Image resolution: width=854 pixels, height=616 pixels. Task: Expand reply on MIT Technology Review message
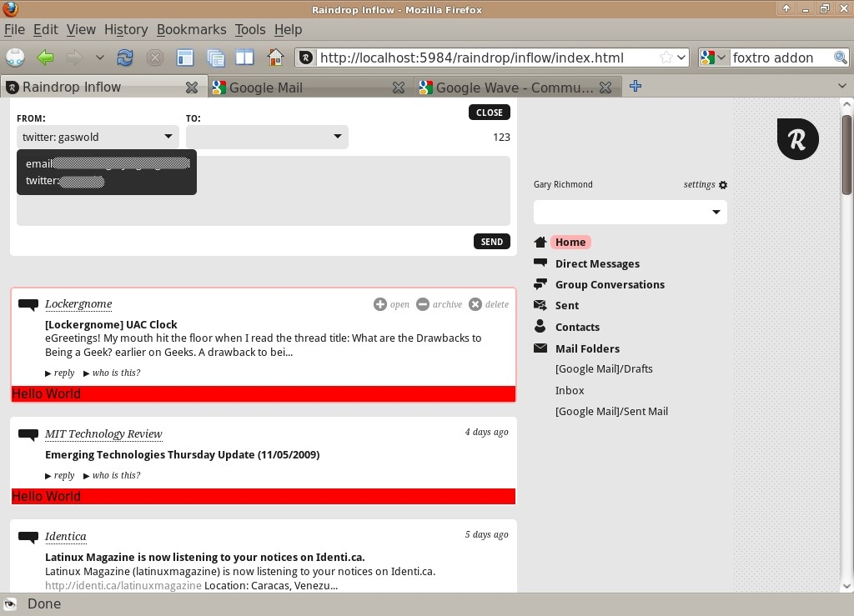60,475
